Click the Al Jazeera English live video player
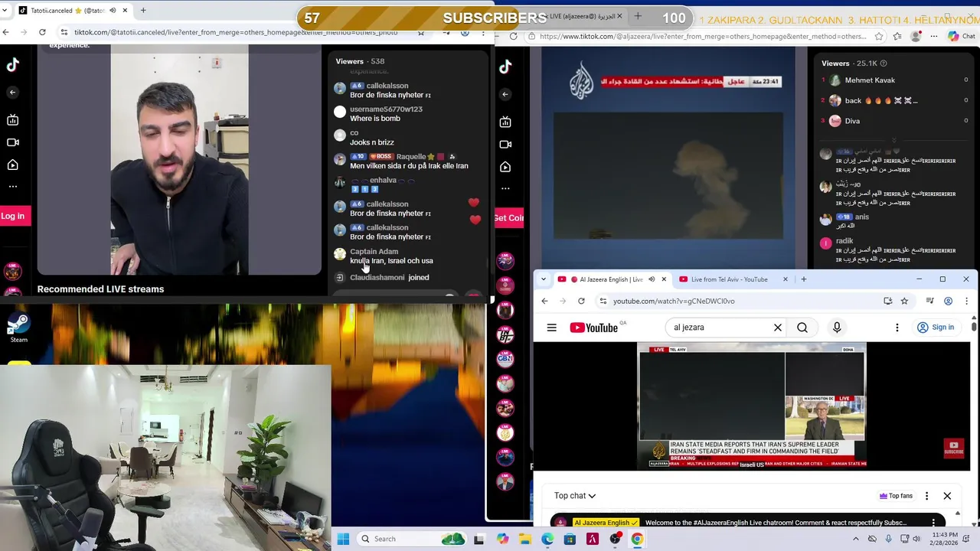 point(752,406)
